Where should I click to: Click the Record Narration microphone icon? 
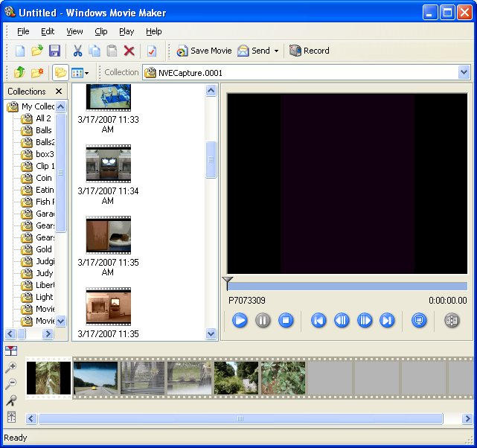point(12,400)
